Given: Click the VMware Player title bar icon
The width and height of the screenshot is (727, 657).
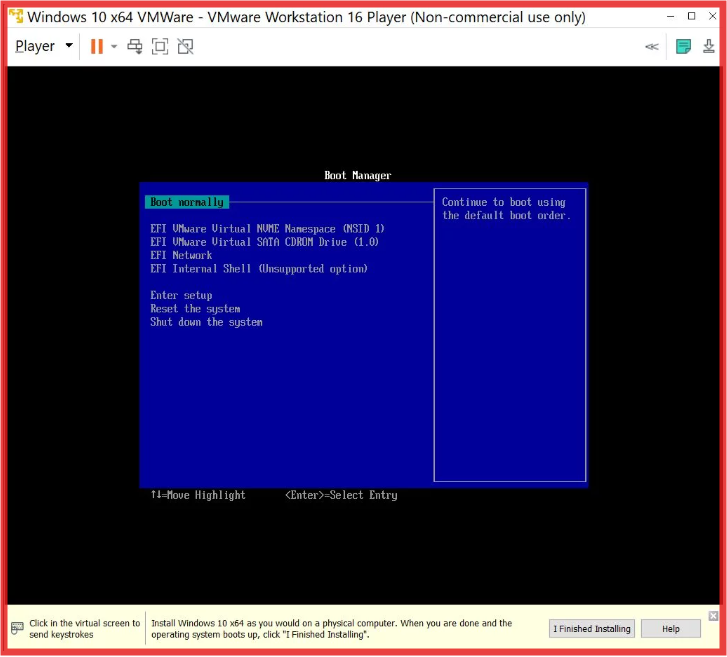Looking at the screenshot, I should pos(16,17).
